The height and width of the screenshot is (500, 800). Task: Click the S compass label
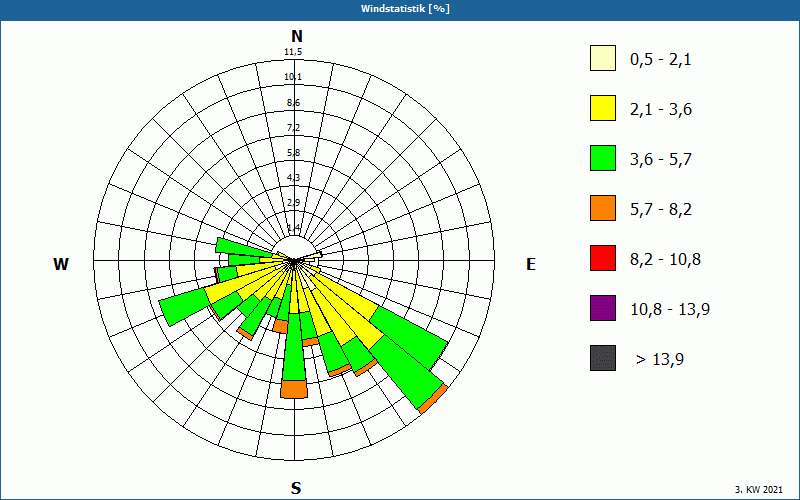pos(296,488)
